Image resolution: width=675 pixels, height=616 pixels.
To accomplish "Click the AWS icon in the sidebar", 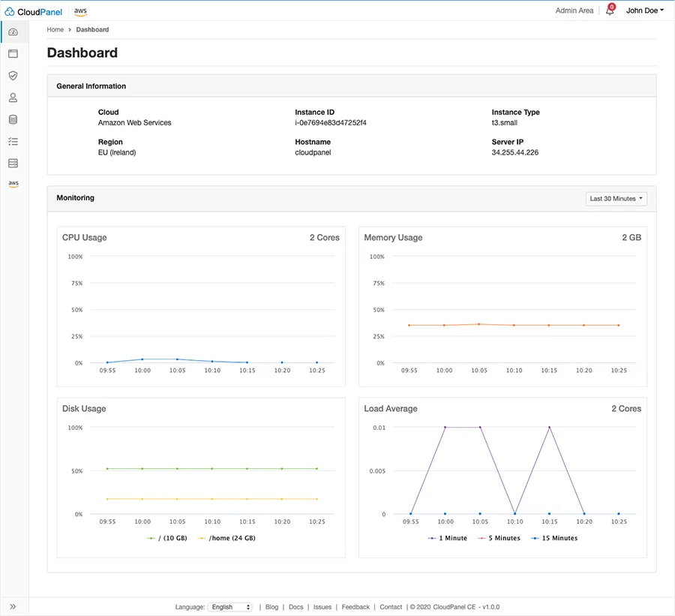I will (13, 183).
